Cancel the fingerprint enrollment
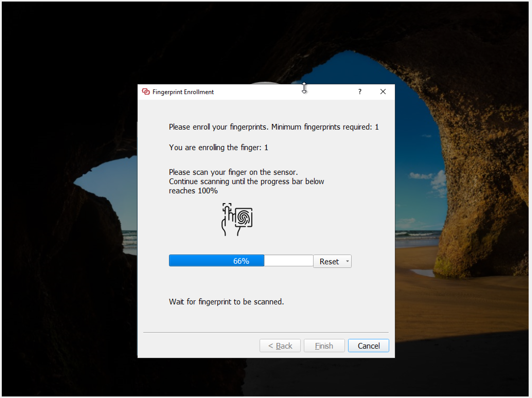This screenshot has height=398, width=532. [368, 346]
